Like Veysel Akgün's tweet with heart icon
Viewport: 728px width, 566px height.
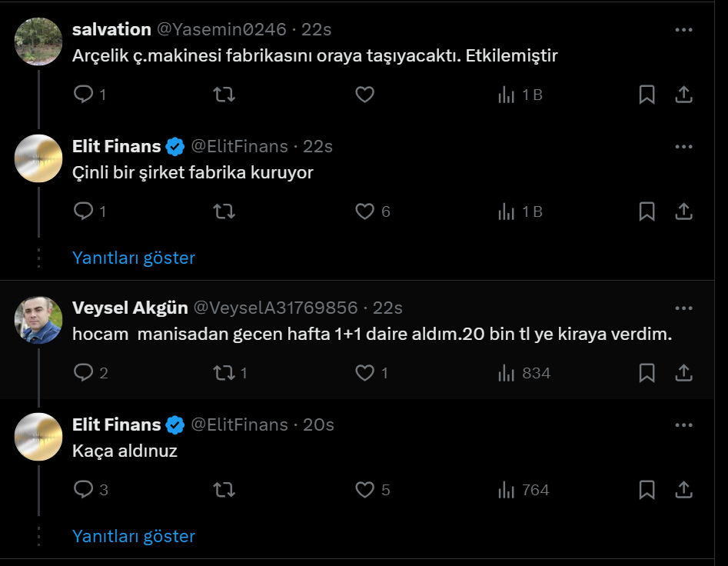(364, 373)
